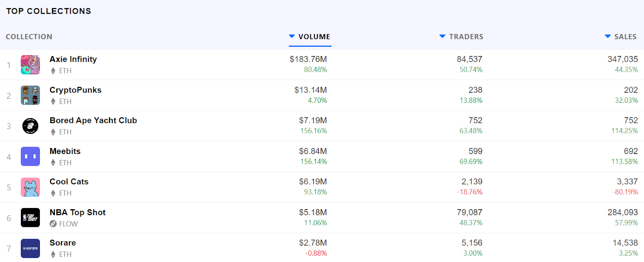This screenshot has width=644, height=262.
Task: Click the ETH symbol under Sorare
Action: [53, 255]
